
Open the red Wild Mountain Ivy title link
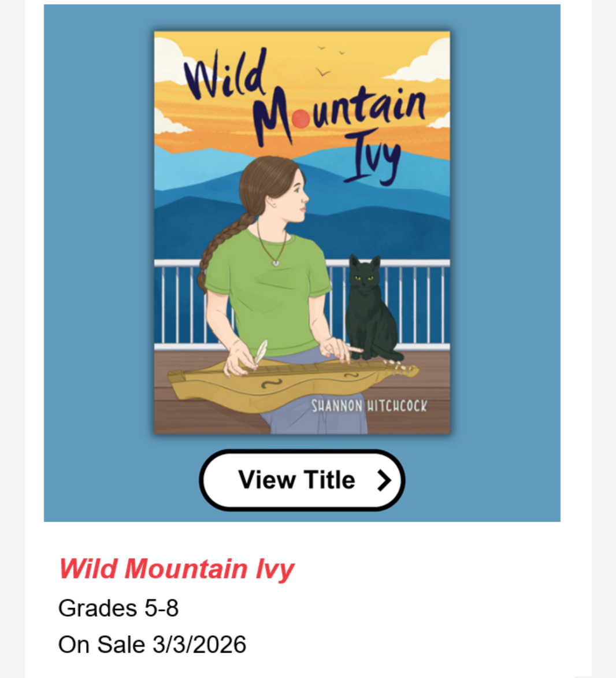(176, 569)
